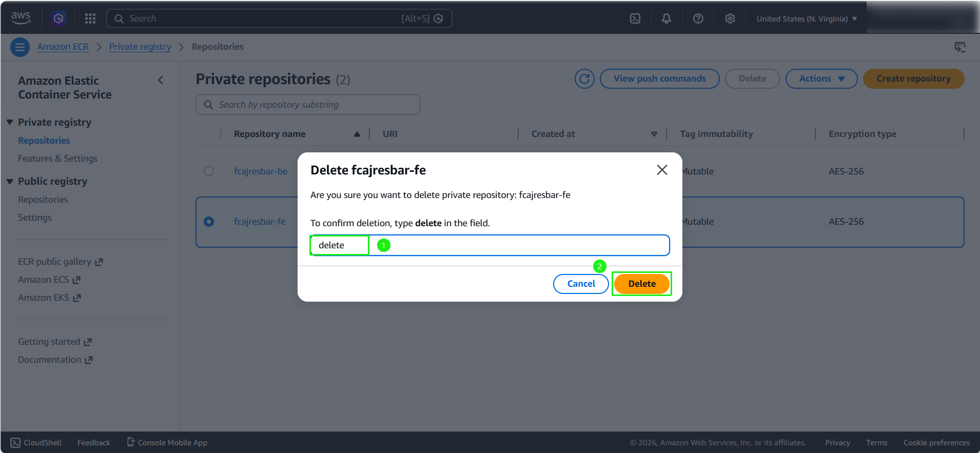The image size is (980, 453).
Task: Toggle the hamburger navigation menu
Action: [x=20, y=47]
